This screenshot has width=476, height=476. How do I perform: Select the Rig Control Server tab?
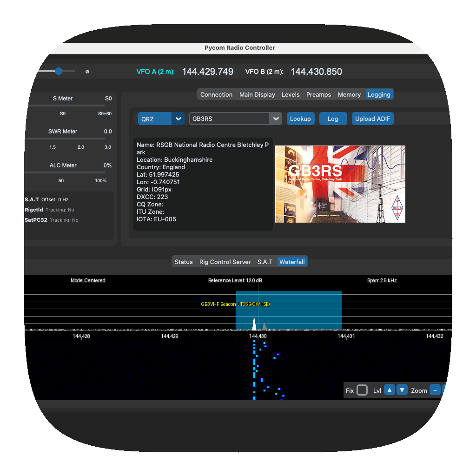tap(225, 262)
